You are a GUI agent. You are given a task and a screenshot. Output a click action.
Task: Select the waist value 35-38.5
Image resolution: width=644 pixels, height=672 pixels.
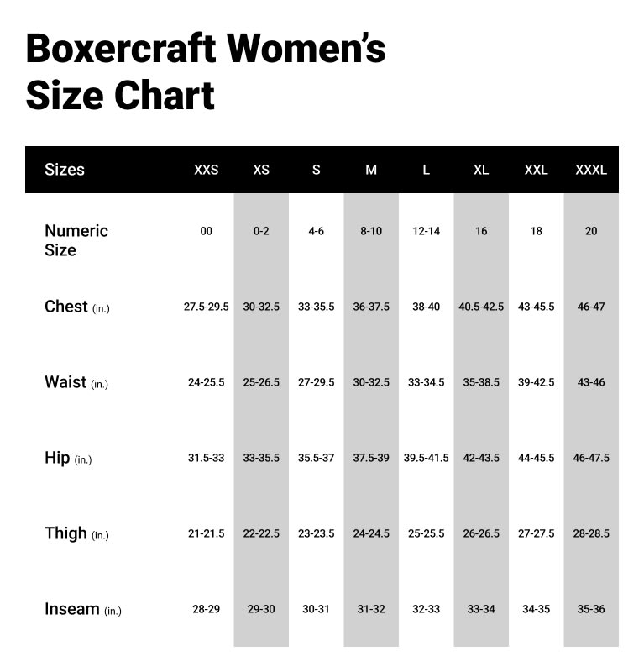coord(481,382)
